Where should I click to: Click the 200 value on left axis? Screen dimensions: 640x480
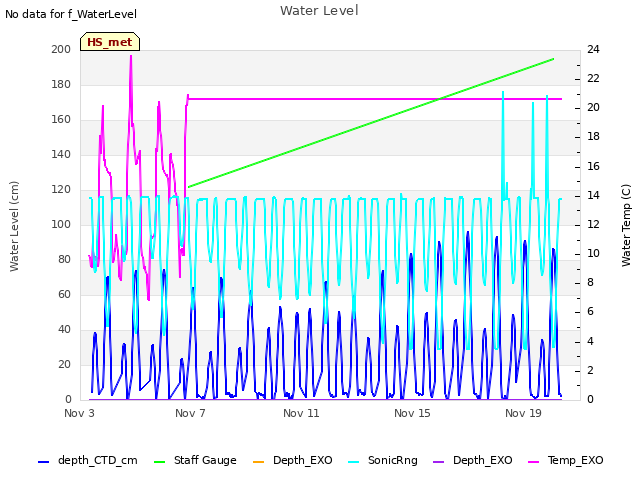[61, 49]
